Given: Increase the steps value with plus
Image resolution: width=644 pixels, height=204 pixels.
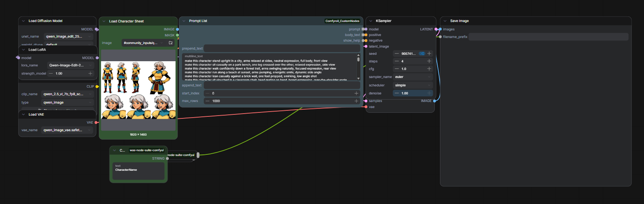Looking at the screenshot, I should (429, 61).
